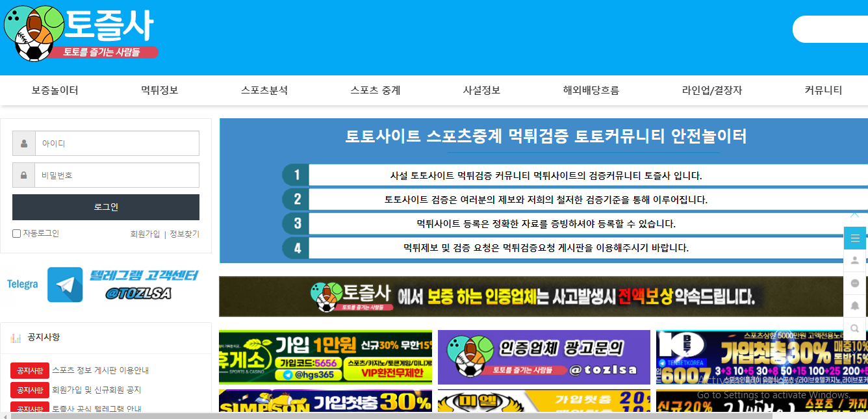
Task: Click the 아이디 input field
Action: [x=117, y=144]
